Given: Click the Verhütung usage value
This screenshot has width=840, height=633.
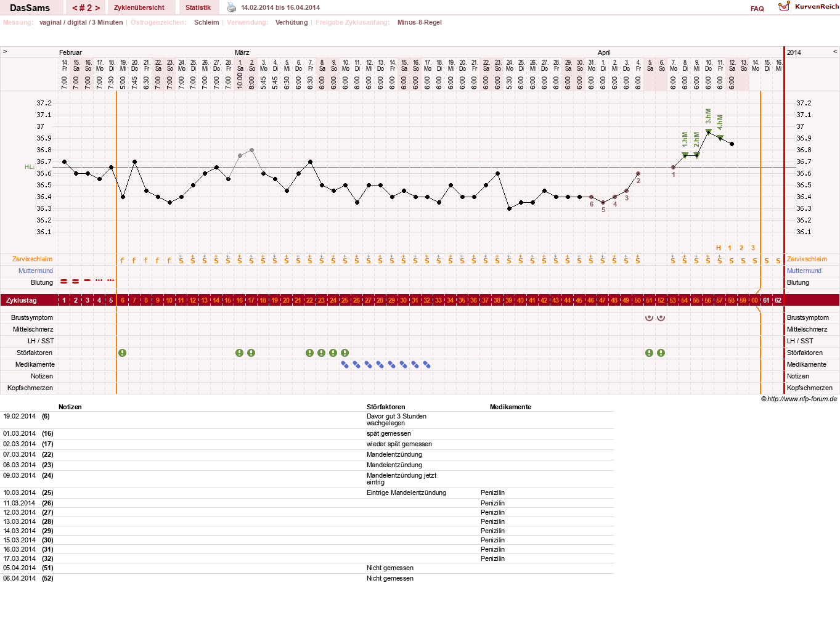Looking at the screenshot, I should [x=292, y=22].
